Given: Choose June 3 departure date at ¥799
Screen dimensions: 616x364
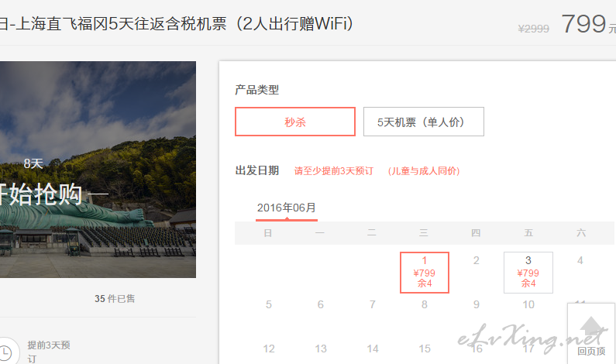Looking at the screenshot, I should (528, 273).
